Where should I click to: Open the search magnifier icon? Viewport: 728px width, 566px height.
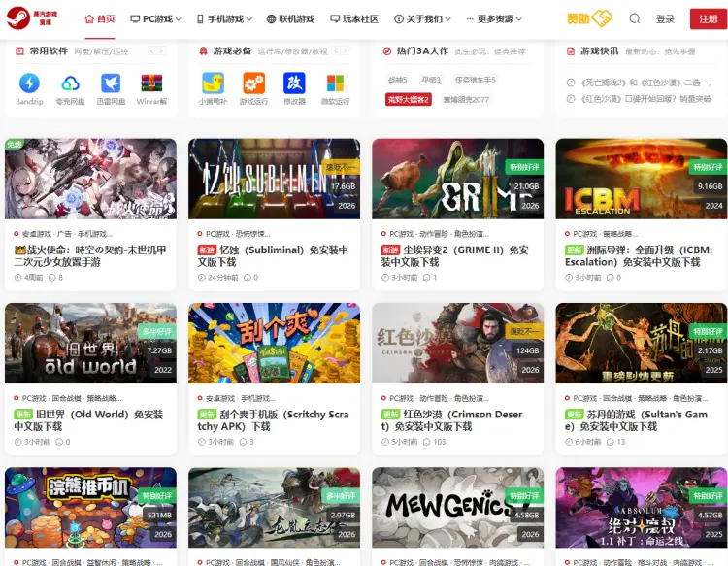point(634,18)
